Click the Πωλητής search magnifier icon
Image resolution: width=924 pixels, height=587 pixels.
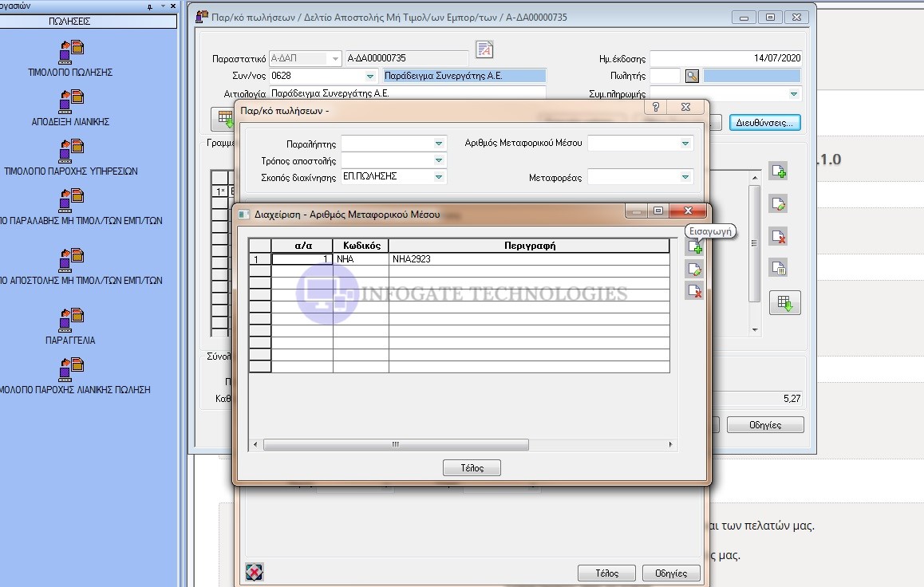click(692, 76)
